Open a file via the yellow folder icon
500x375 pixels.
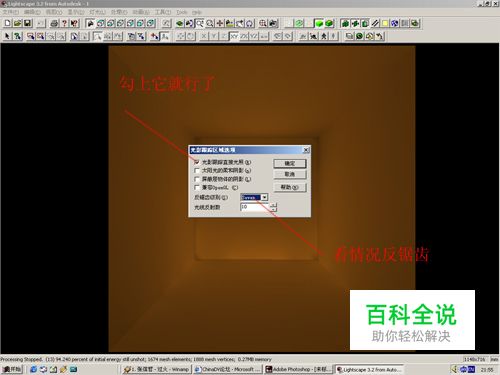tap(18, 23)
